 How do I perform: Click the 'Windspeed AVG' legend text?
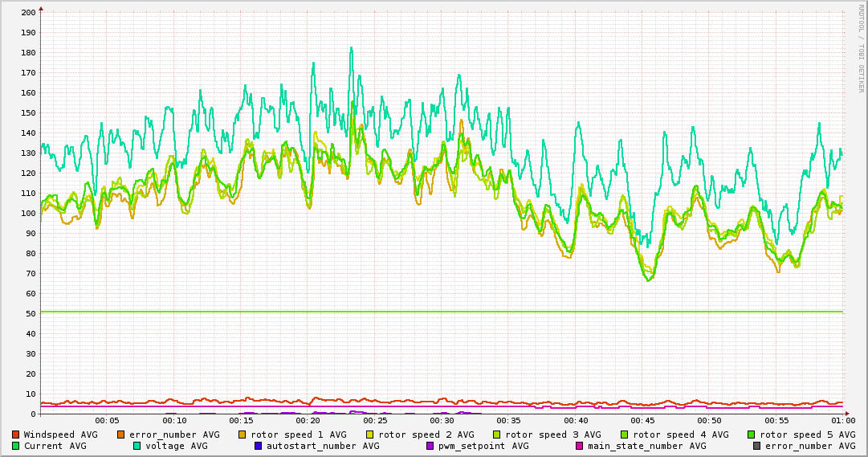click(x=60, y=435)
